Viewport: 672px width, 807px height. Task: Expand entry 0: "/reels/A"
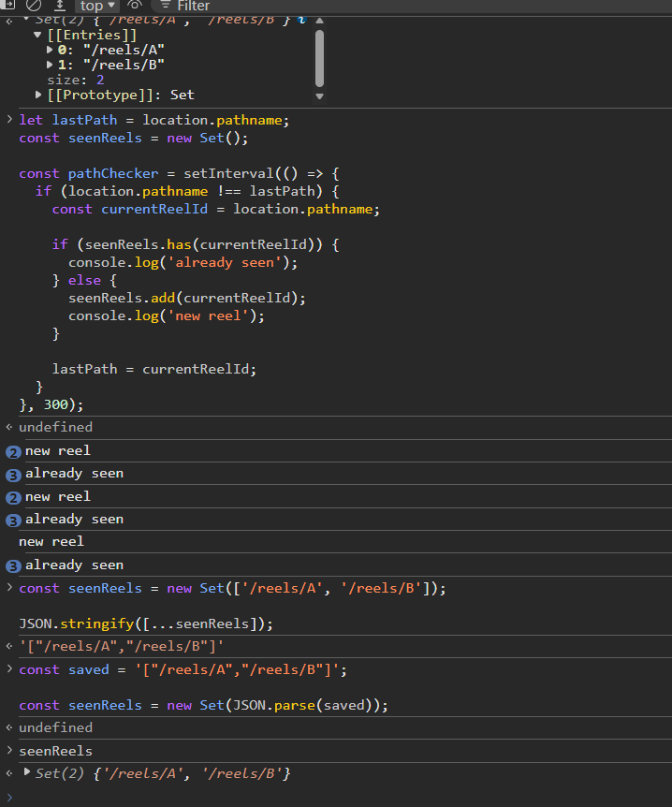(50, 50)
